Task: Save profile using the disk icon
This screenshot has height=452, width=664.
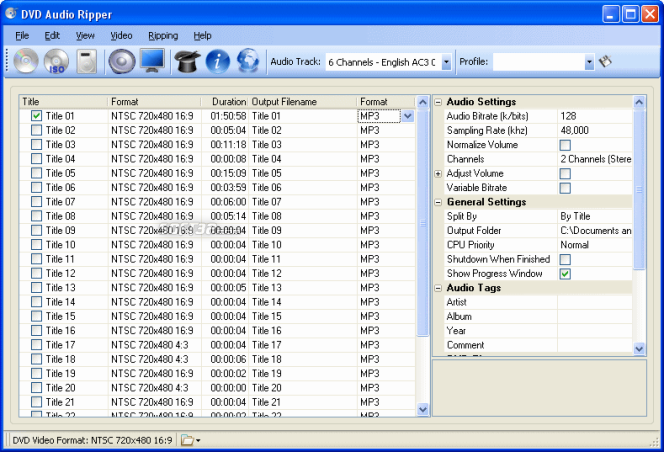Action: 605,62
